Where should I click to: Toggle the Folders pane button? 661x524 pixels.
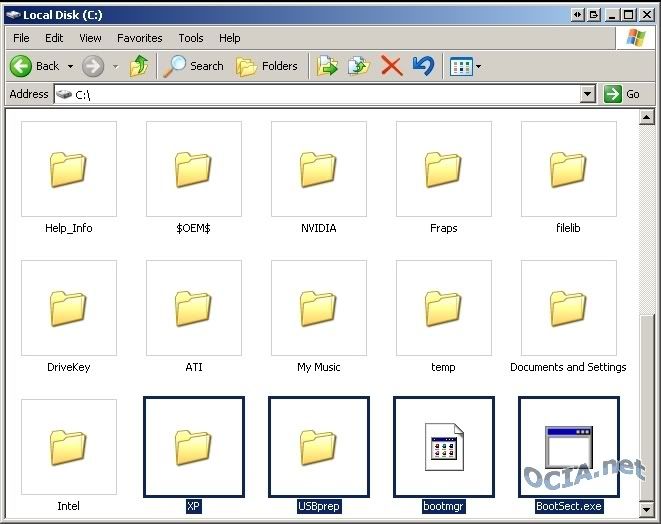(x=267, y=66)
